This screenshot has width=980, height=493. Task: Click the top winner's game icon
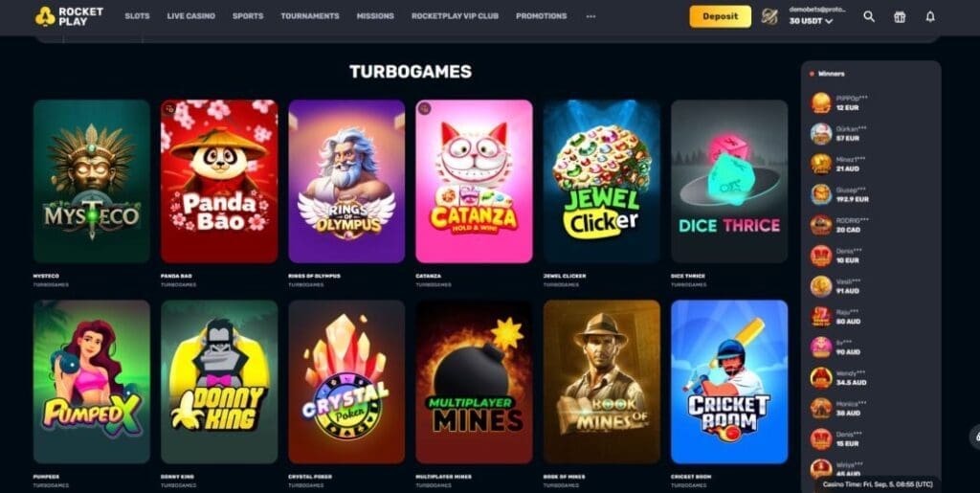[821, 103]
